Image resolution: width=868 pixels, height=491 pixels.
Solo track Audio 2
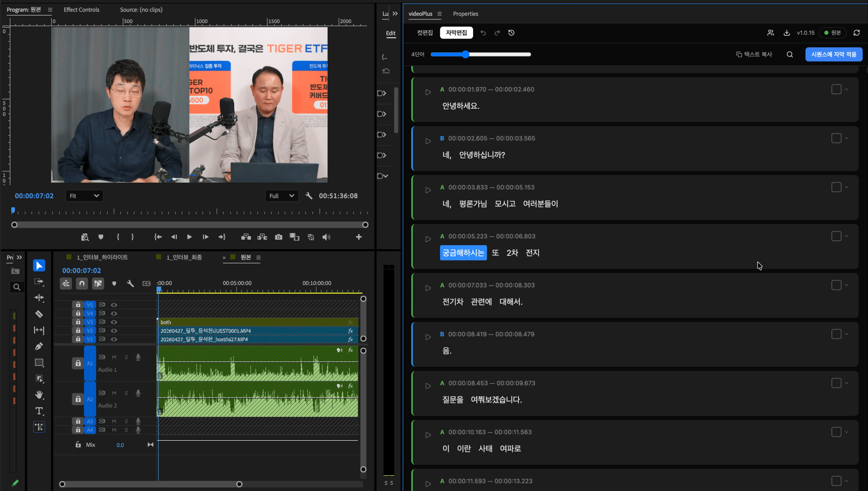[x=126, y=393]
